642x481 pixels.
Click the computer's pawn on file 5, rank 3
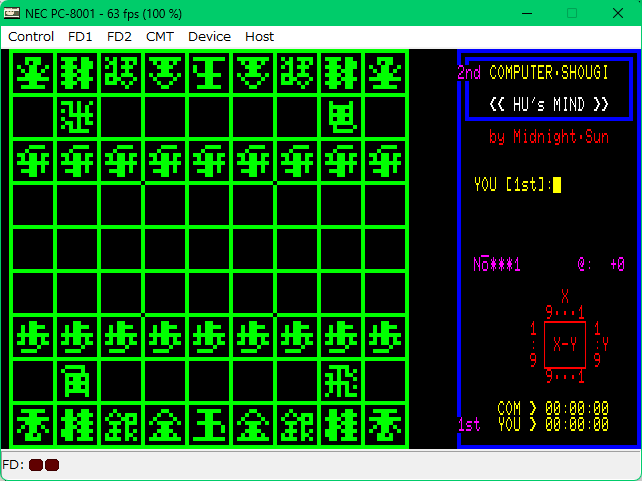[x=209, y=161]
